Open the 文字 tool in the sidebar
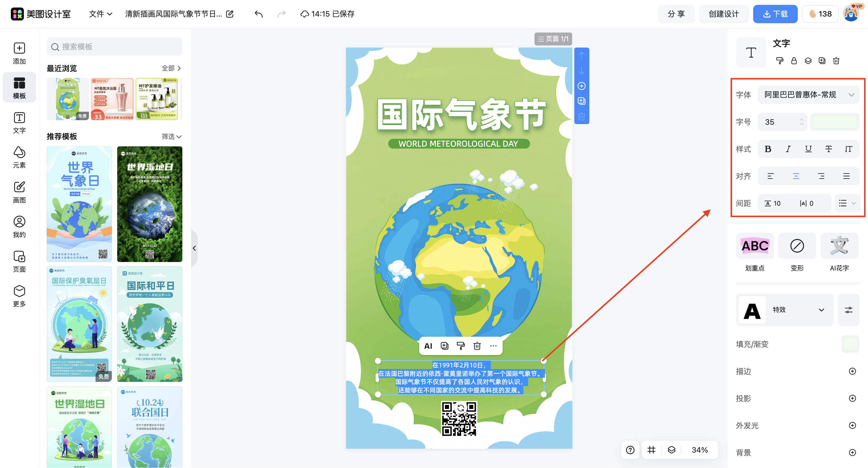 pos(19,122)
